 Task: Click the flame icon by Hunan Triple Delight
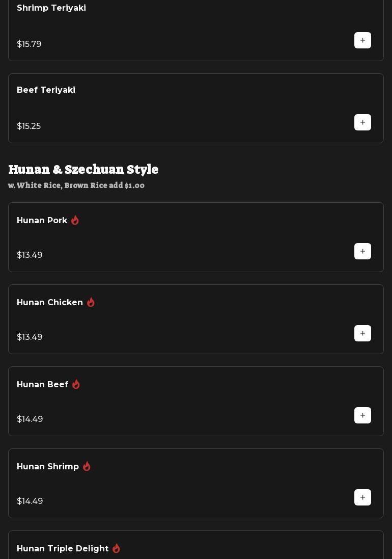(x=116, y=548)
